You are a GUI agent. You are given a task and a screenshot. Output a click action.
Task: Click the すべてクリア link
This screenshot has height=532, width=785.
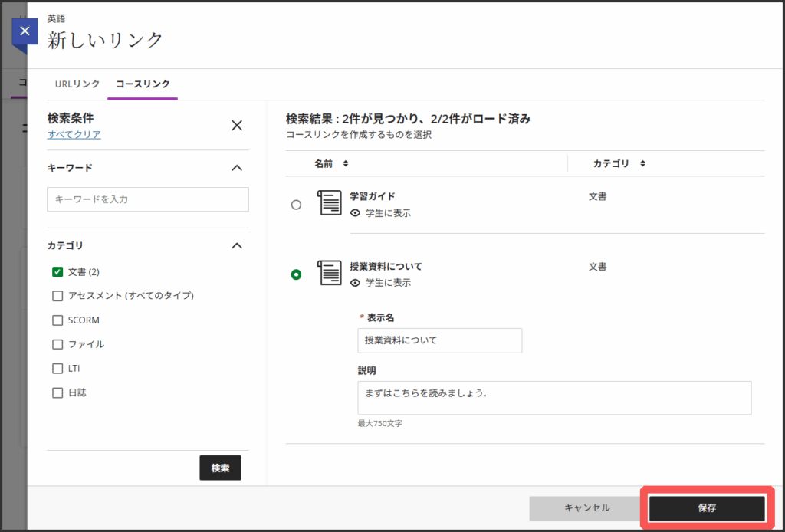click(x=74, y=135)
